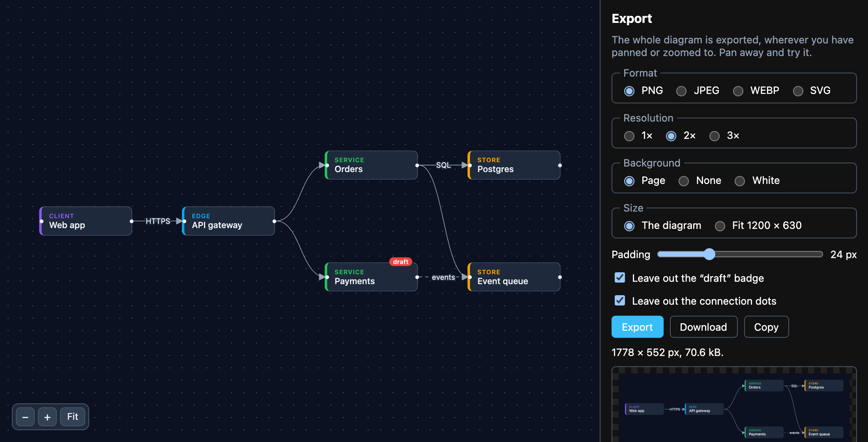Choose 3× resolution
868x442 pixels.
pyautogui.click(x=715, y=136)
